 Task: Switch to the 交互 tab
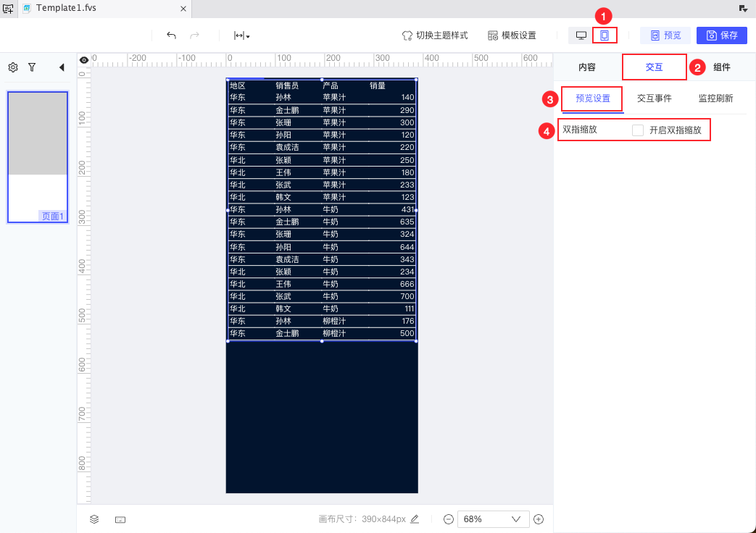pos(655,67)
